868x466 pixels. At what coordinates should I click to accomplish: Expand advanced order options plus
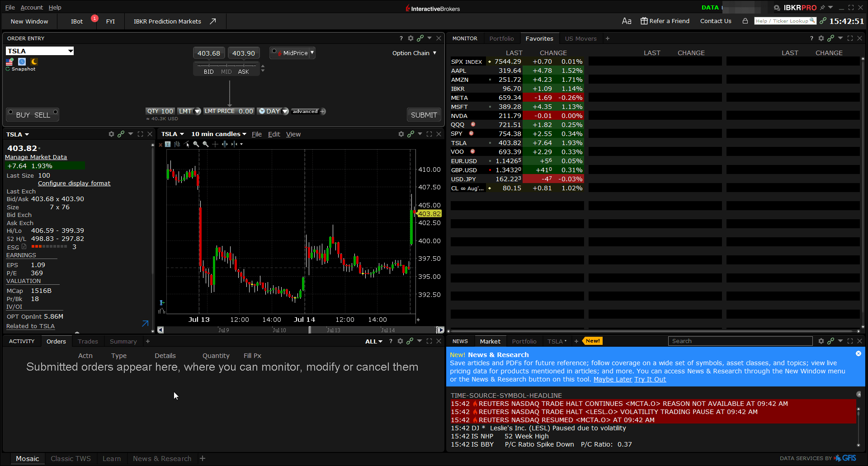pos(323,111)
